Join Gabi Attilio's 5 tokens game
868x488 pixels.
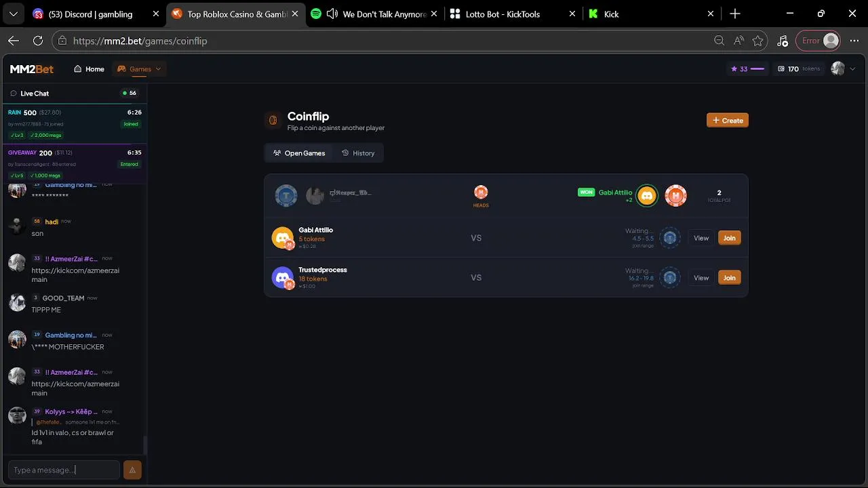click(x=729, y=238)
